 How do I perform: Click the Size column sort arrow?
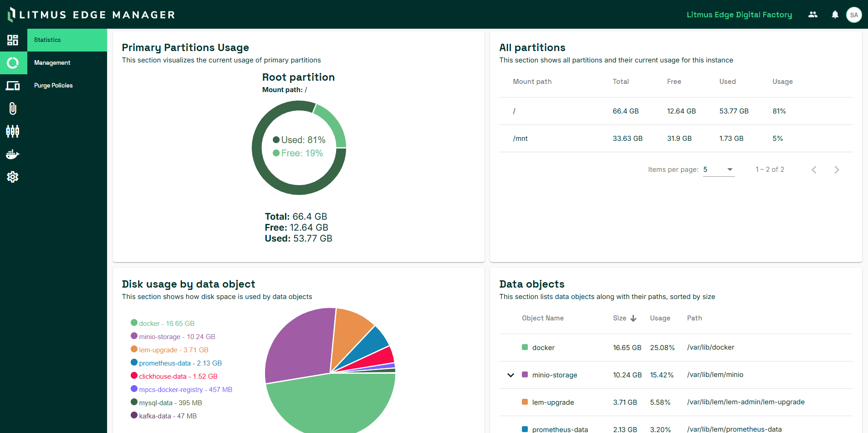pyautogui.click(x=633, y=318)
